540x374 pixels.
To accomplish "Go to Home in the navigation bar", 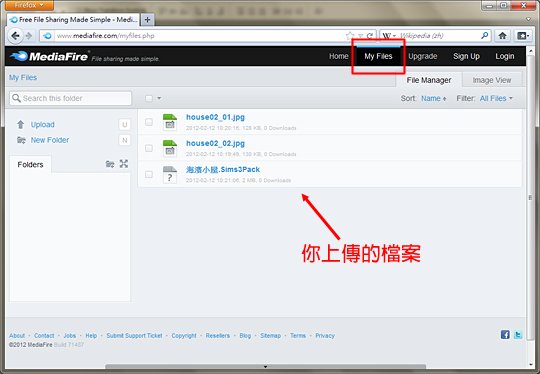I will pos(339,56).
